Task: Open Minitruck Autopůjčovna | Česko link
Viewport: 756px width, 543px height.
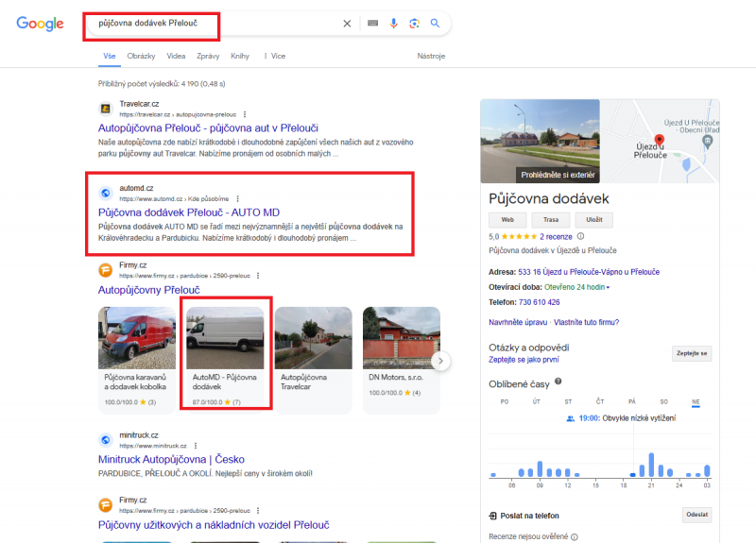Action: [171, 459]
